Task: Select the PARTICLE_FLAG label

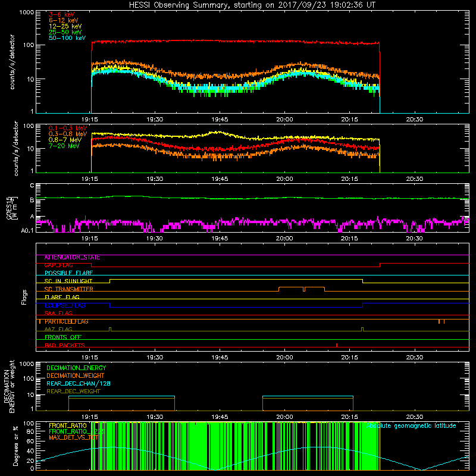Action: pyautogui.click(x=67, y=321)
